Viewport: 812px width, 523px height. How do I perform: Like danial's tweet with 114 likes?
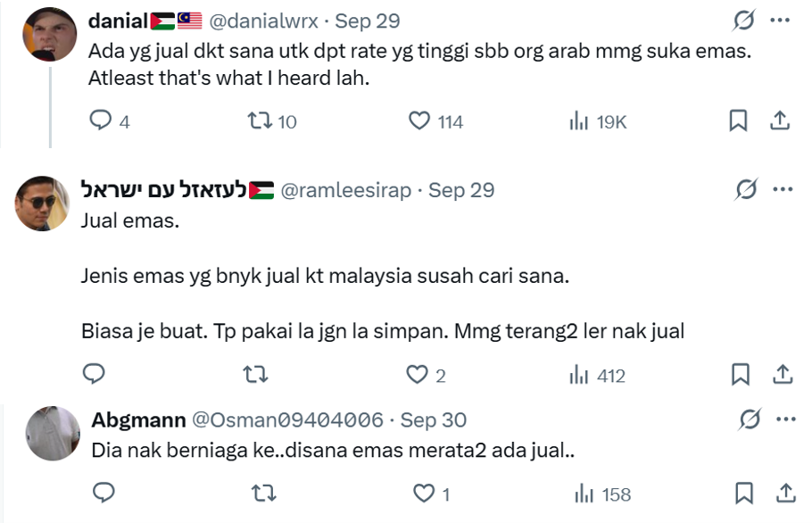[418, 121]
